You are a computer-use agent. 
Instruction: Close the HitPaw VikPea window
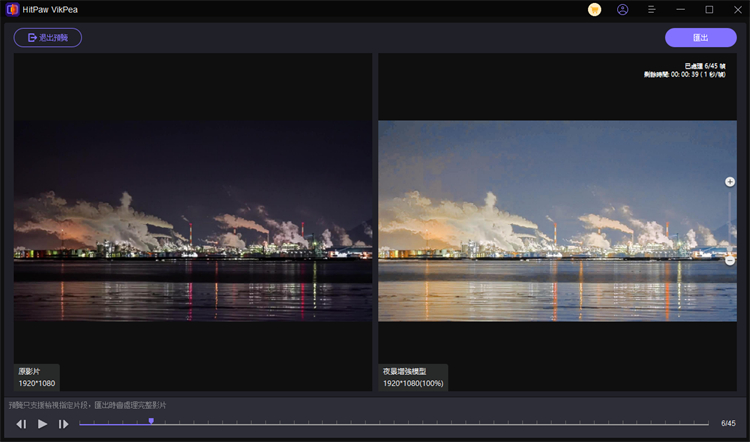(x=738, y=10)
